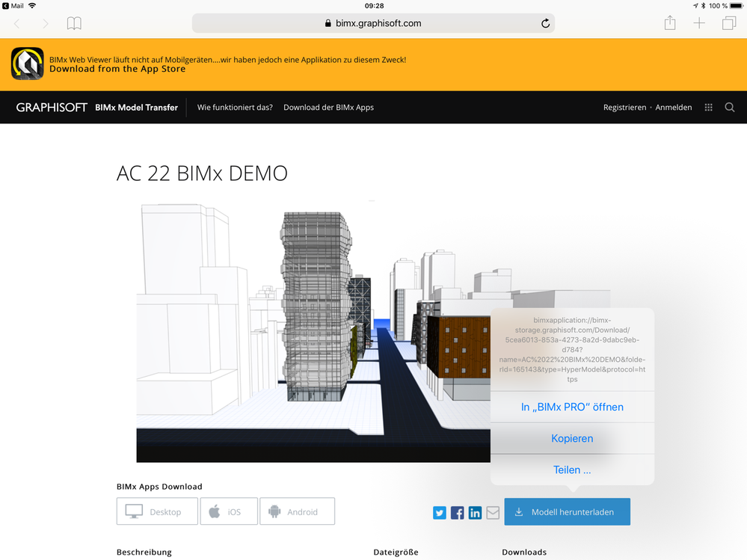Image resolution: width=747 pixels, height=560 pixels.
Task: Tap "Kopieren" in the popup
Action: [572, 438]
